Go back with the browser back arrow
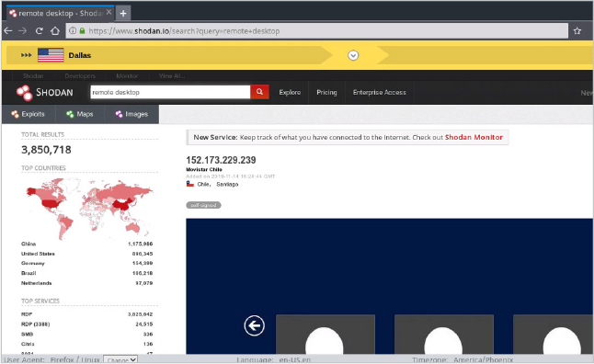The width and height of the screenshot is (594, 364). [8, 31]
